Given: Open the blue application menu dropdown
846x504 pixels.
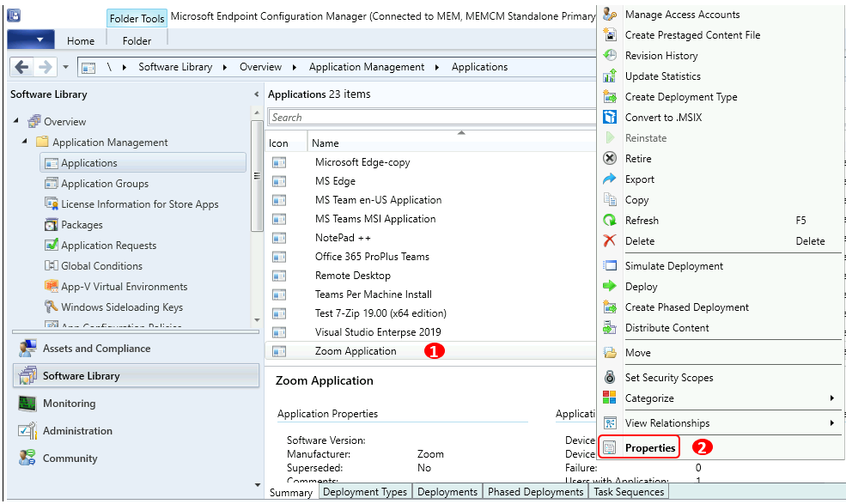Looking at the screenshot, I should point(31,40).
